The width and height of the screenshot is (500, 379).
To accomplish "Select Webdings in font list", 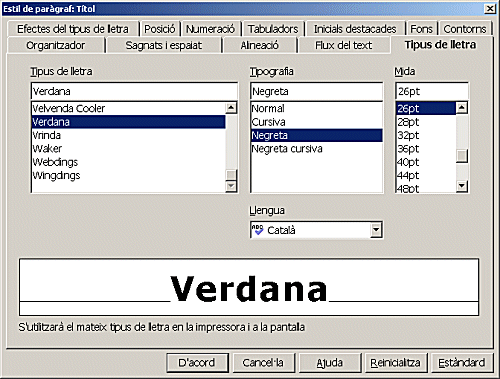I will 128,162.
